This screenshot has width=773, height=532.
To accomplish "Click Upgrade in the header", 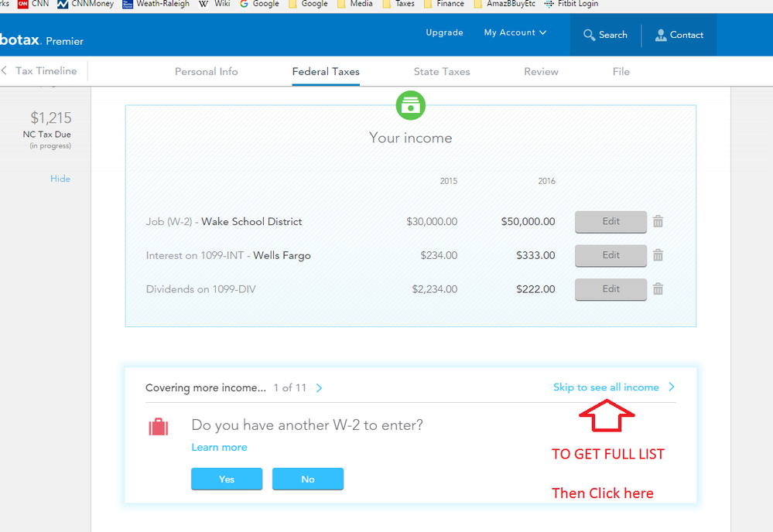I will coord(444,32).
